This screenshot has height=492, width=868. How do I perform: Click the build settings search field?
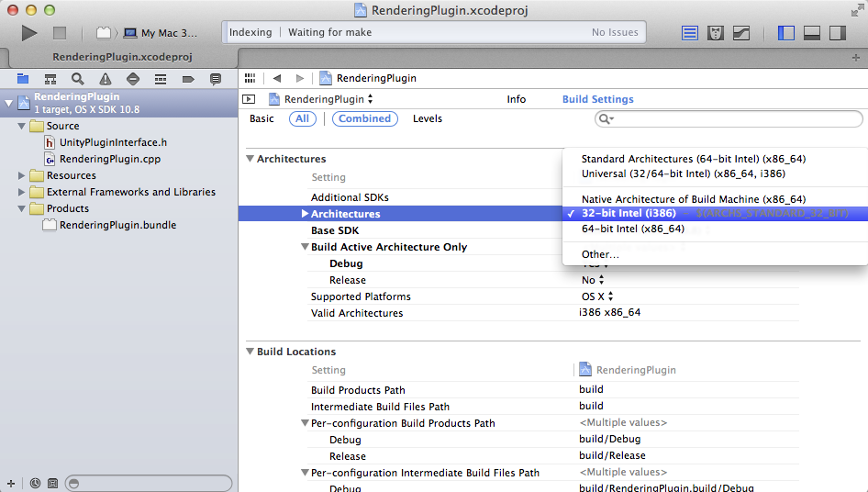pos(734,119)
